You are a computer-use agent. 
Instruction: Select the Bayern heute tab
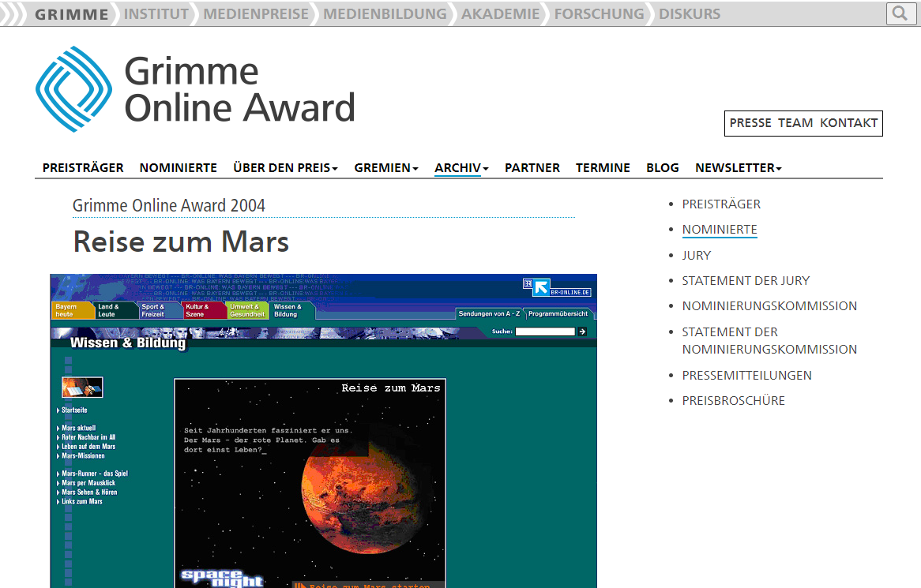click(x=73, y=310)
